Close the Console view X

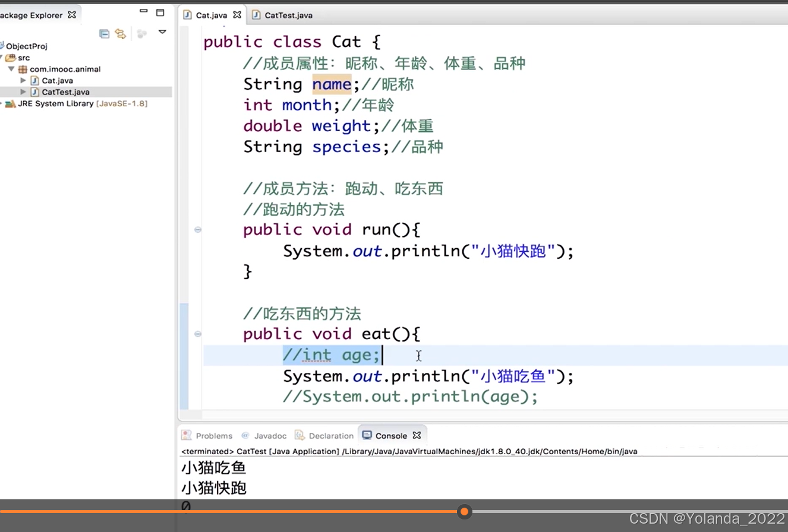(x=417, y=435)
